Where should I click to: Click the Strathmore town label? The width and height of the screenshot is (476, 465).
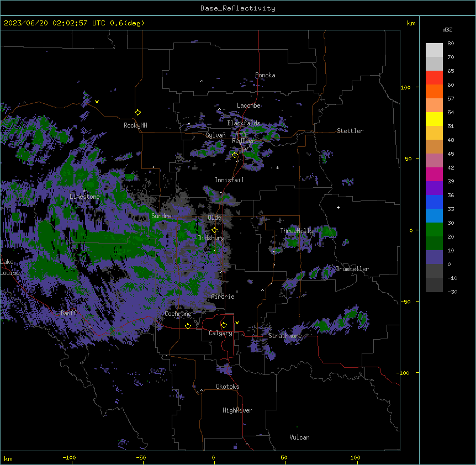coord(285,336)
